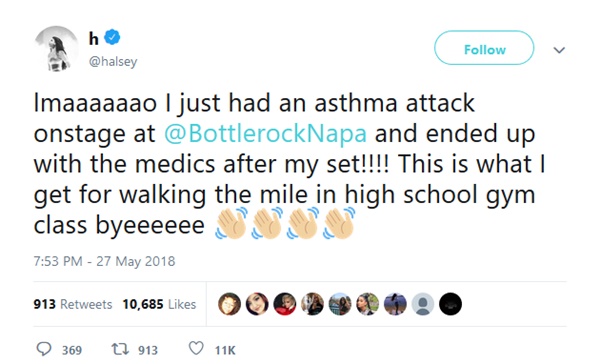This screenshot has width=600, height=364.
Task: Click the blue verified badge
Action: coord(112,38)
